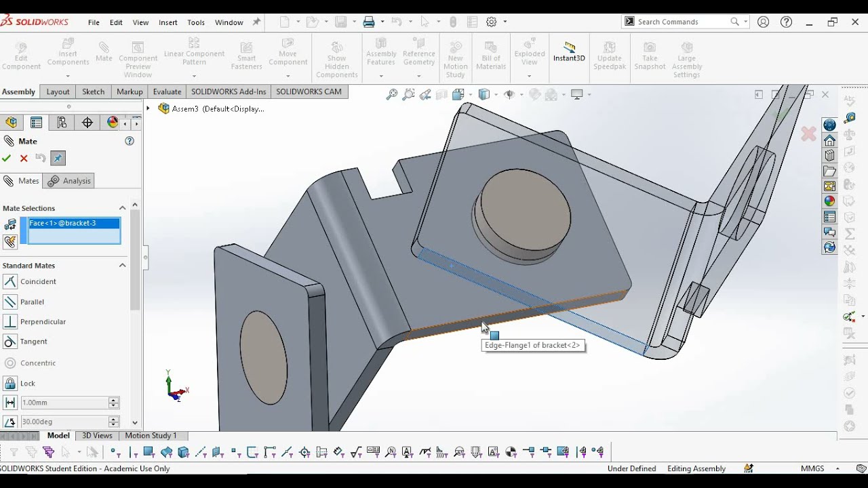
Task: Select the Coincident mate icon
Action: point(10,281)
